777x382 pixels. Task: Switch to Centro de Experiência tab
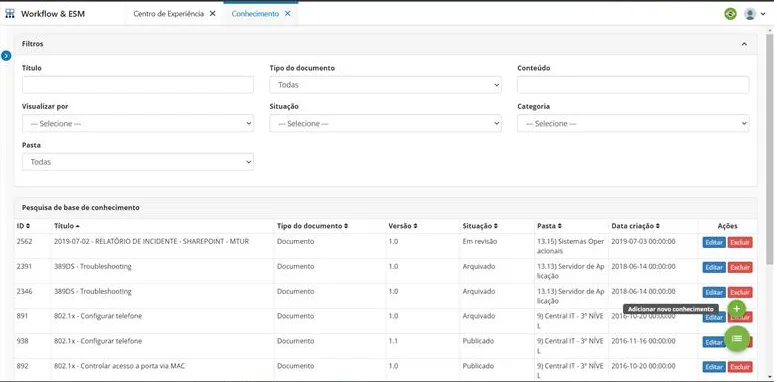pos(168,14)
